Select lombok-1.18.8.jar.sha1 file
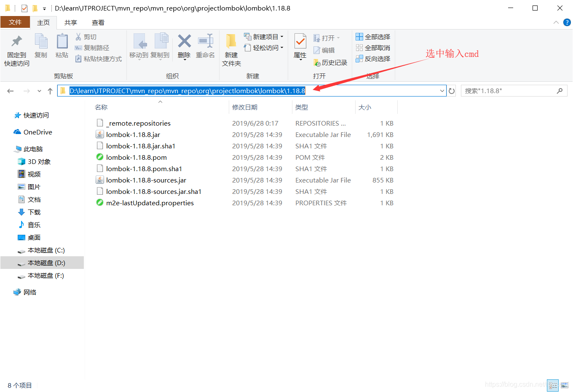This screenshot has height=392, width=573. (x=141, y=146)
